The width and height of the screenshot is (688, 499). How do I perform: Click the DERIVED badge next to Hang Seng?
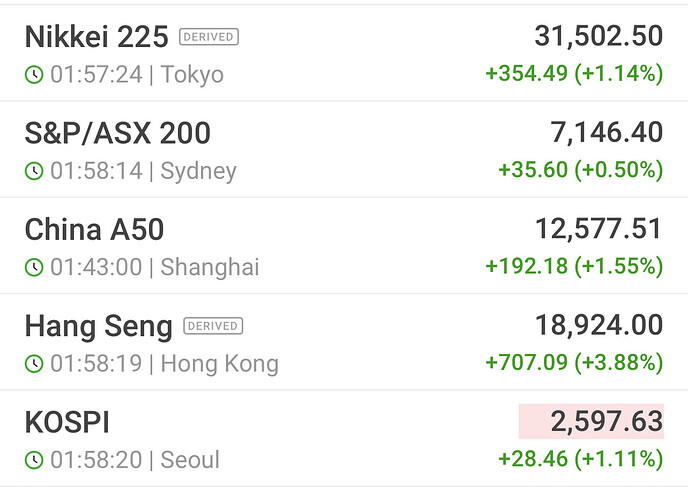click(213, 326)
